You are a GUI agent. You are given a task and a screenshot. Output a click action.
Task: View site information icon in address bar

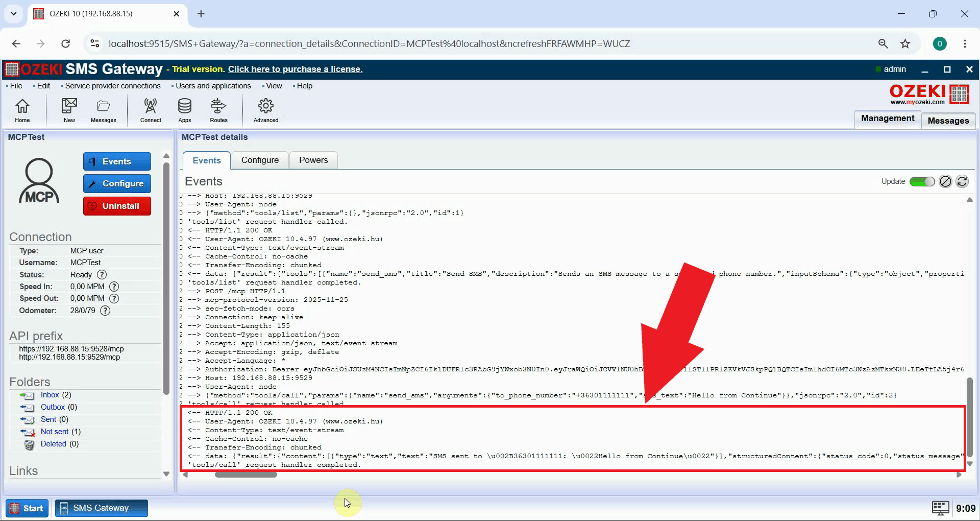[95, 43]
